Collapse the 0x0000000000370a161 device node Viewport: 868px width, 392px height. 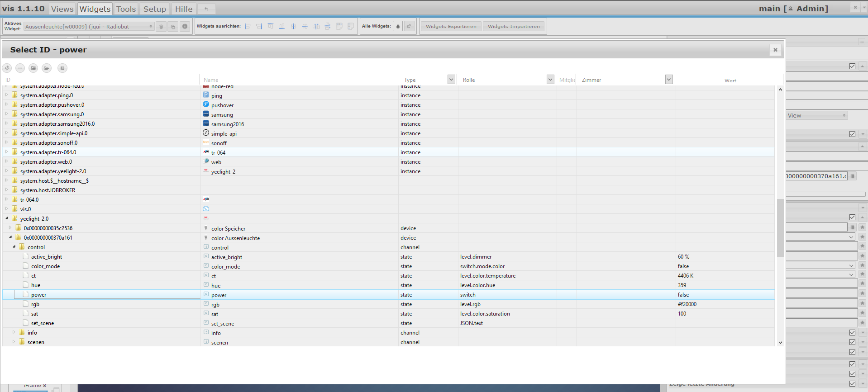pos(10,237)
